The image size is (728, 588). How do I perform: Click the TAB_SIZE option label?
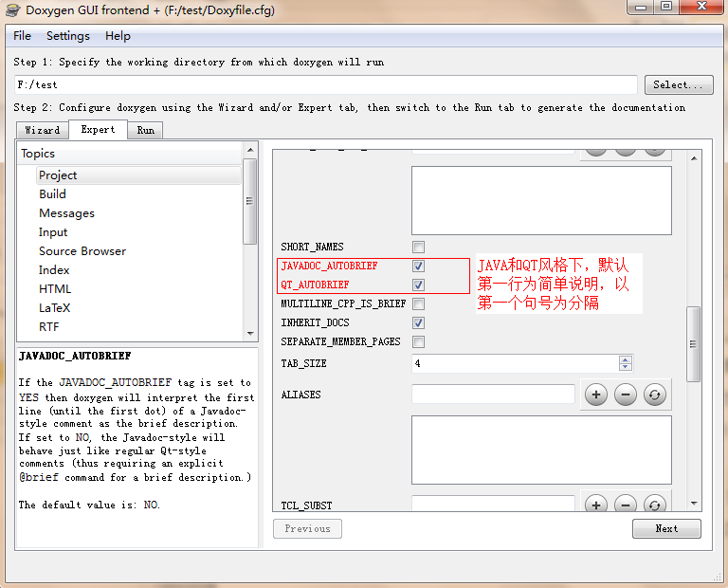tap(303, 363)
